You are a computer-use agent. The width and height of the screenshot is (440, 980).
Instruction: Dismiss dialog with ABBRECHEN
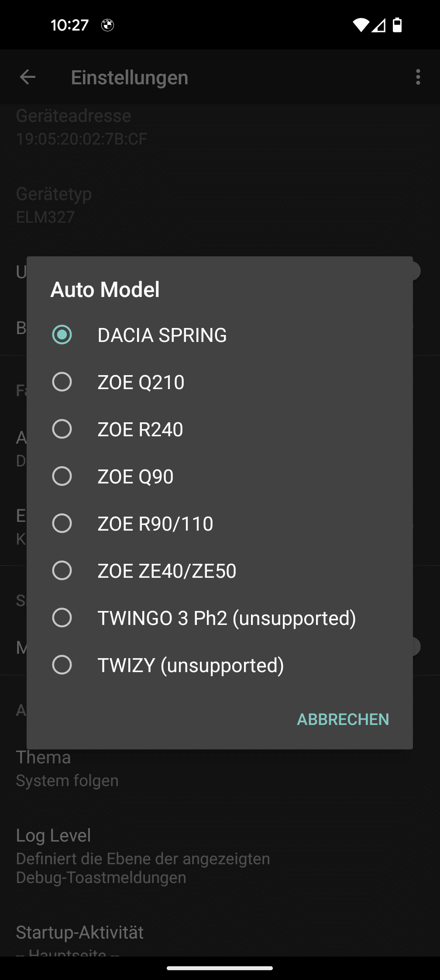click(343, 719)
